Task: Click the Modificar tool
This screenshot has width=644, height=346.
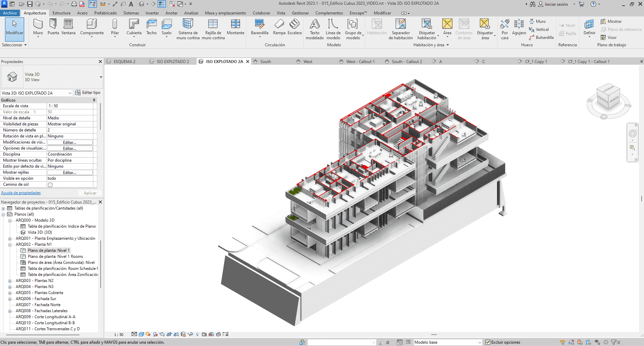Action: coord(14,29)
